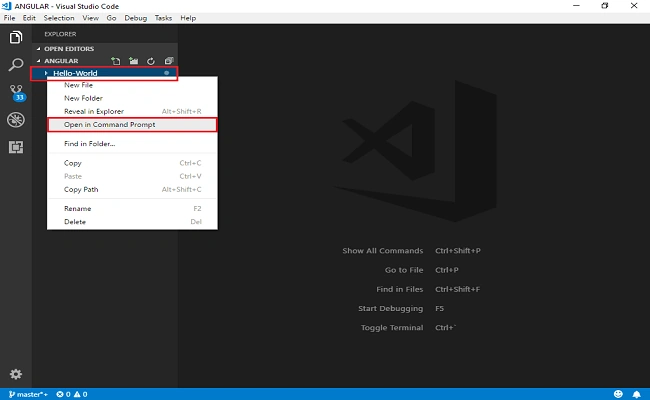Expand the Hello-World folder arrow
This screenshot has width=650, height=400.
tap(46, 73)
